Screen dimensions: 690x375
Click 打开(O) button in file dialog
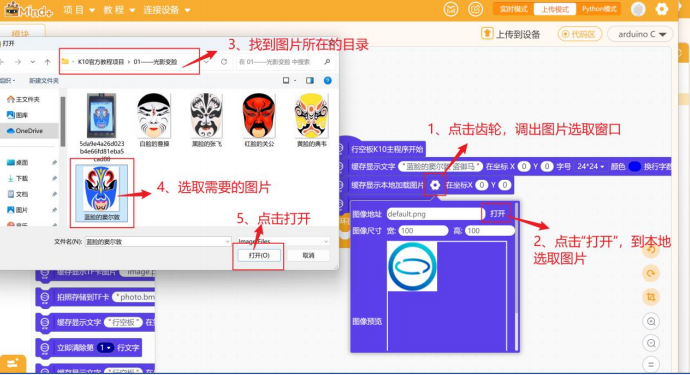(259, 256)
